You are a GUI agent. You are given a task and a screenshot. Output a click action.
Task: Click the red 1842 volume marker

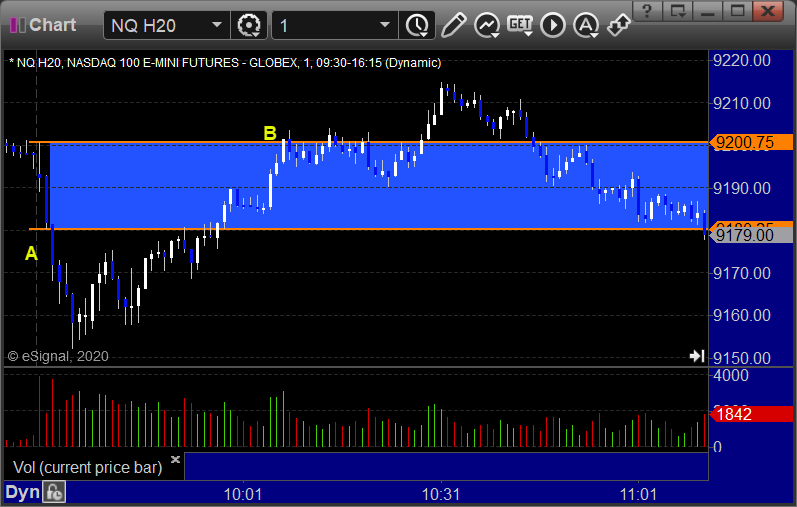tap(751, 414)
